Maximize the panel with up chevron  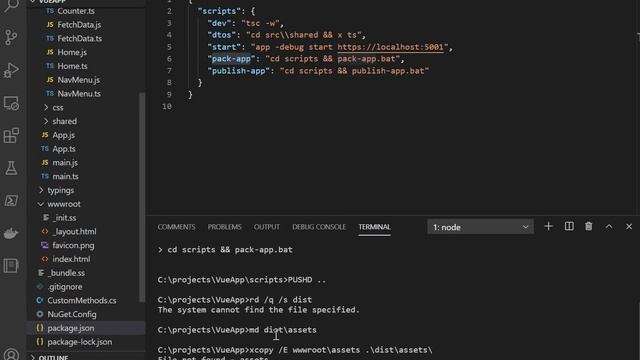(x=609, y=227)
